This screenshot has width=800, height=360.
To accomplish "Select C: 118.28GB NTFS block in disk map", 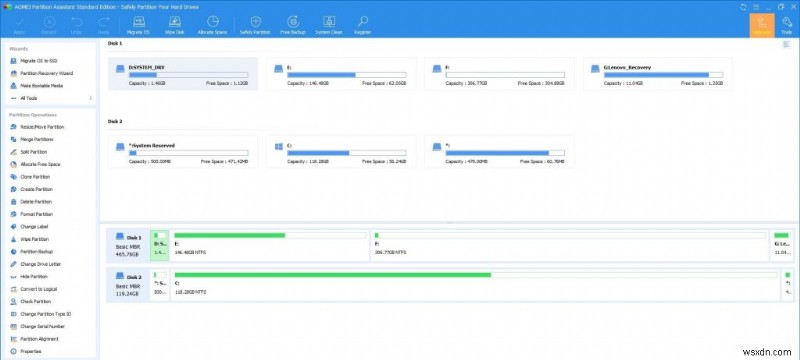I will click(x=475, y=285).
